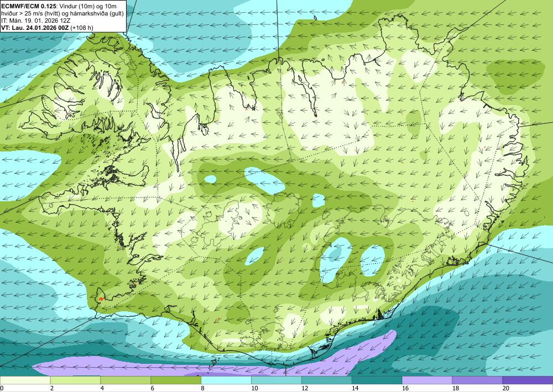Click the header line 'ECMWF/ECM 0.125: Vindur (10m) og 10m'
553x392 pixels.
point(59,6)
